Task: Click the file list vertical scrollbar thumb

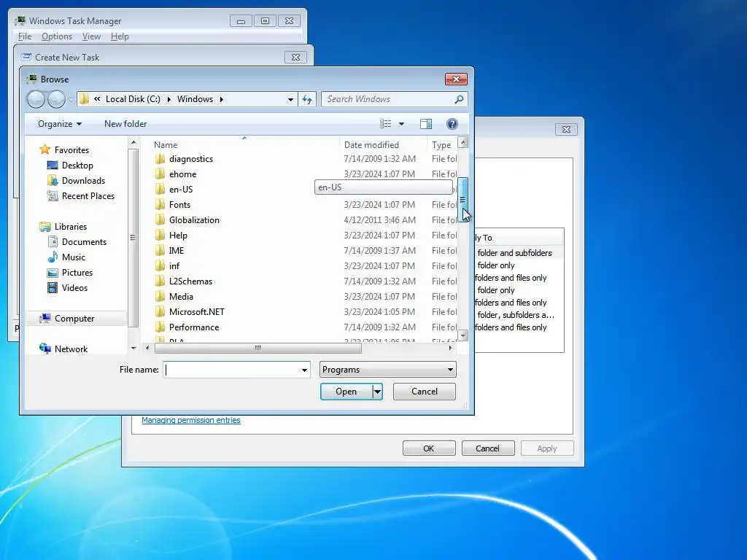Action: (x=462, y=200)
